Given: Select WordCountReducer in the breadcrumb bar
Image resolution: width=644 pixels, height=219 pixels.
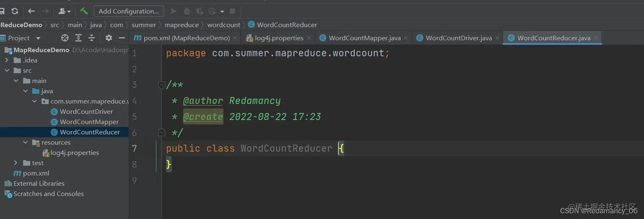Looking at the screenshot, I should coord(282,25).
